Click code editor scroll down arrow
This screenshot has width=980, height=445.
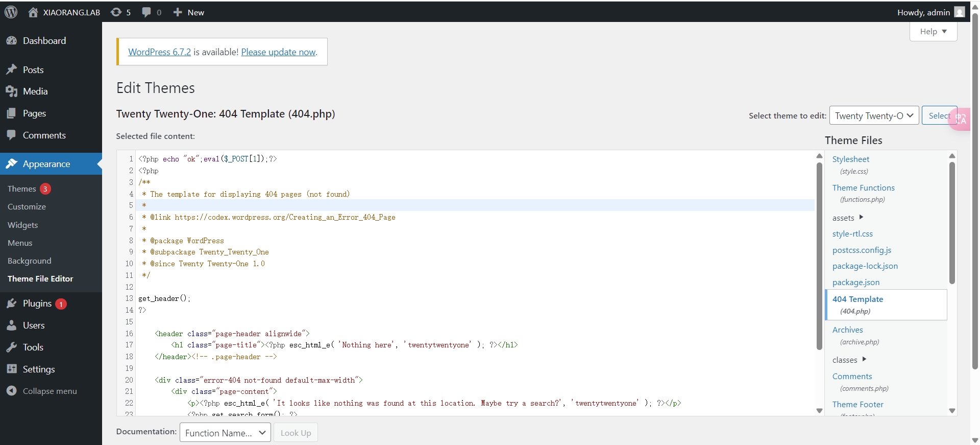[819, 411]
